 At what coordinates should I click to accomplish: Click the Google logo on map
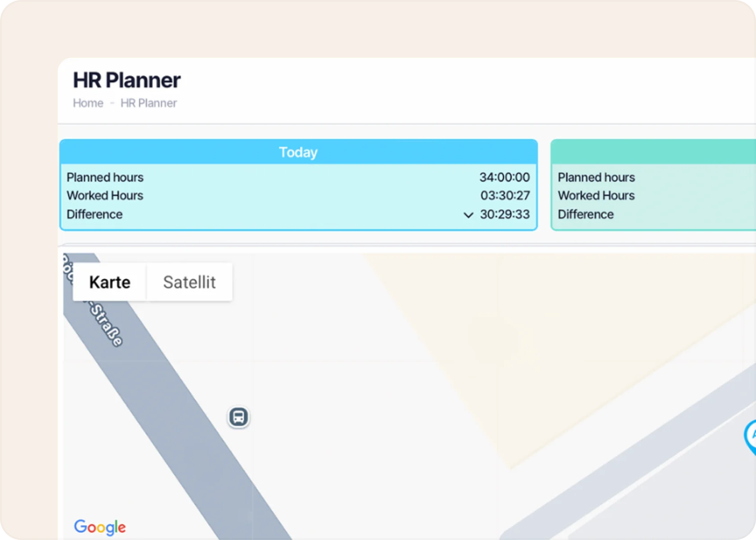coord(100,527)
